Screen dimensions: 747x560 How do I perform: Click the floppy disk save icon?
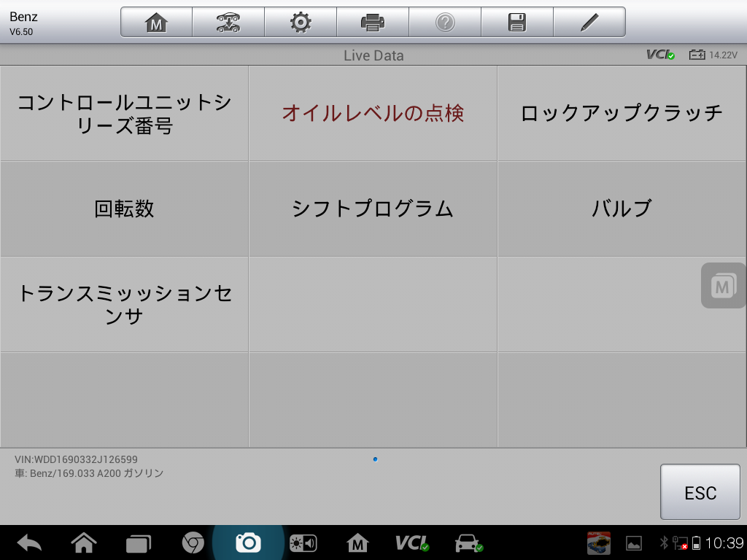pos(517,23)
